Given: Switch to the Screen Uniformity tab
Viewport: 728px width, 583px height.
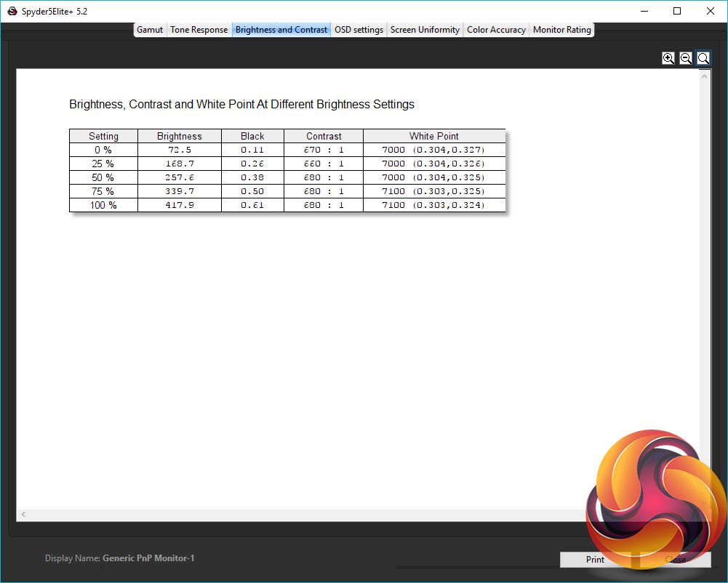Looking at the screenshot, I should [x=425, y=30].
